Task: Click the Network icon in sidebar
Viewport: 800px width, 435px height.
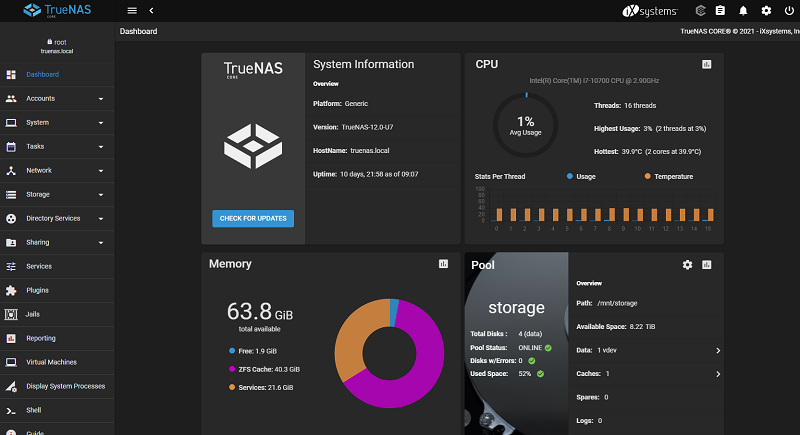Action: pos(11,170)
